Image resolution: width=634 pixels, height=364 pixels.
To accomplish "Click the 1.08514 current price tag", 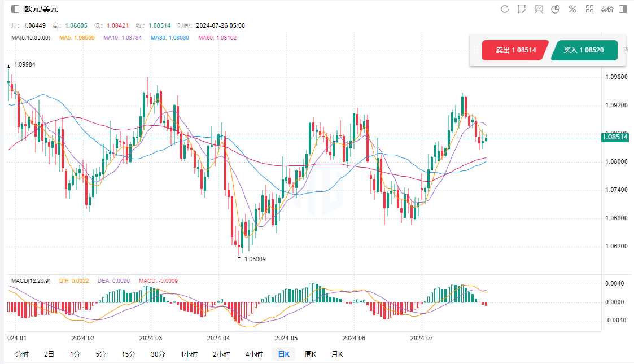I will coord(615,137).
